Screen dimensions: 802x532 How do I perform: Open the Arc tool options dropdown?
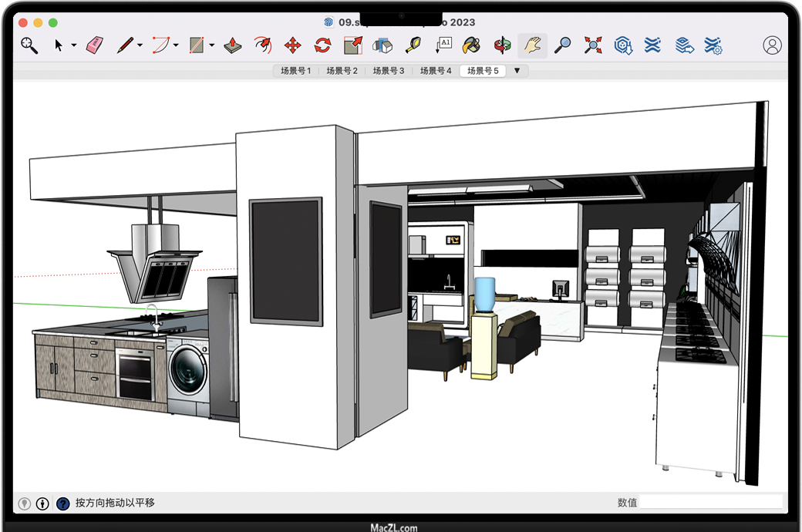coord(176,45)
